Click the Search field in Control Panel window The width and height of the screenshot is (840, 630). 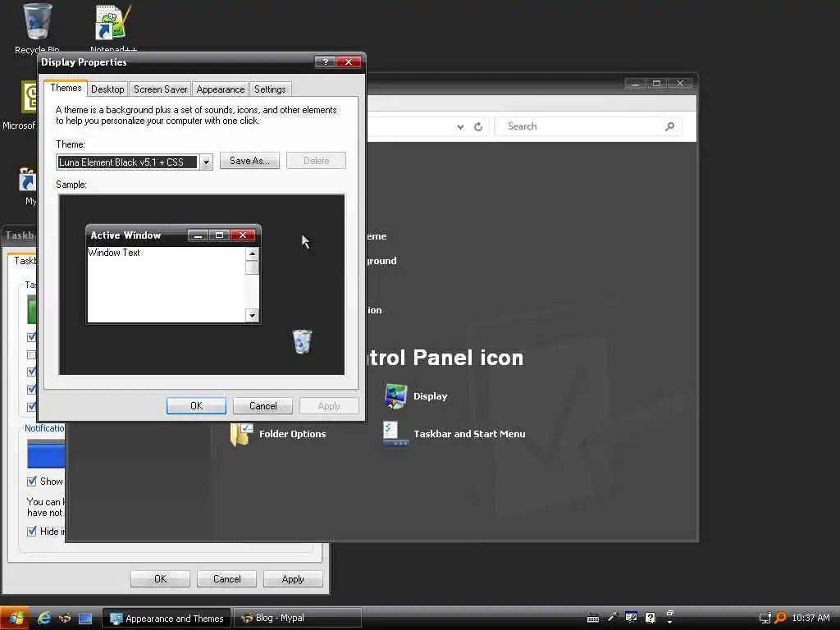pos(587,126)
